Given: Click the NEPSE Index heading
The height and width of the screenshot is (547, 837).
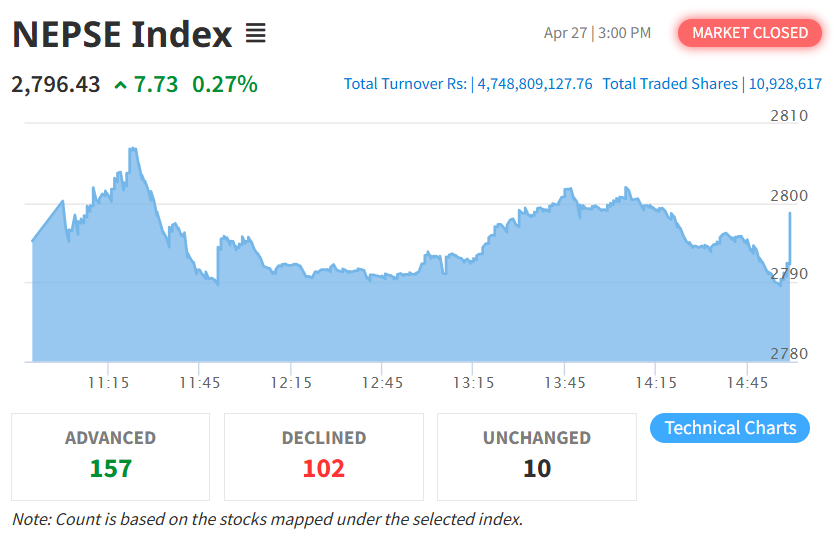Looking at the screenshot, I should [x=122, y=35].
